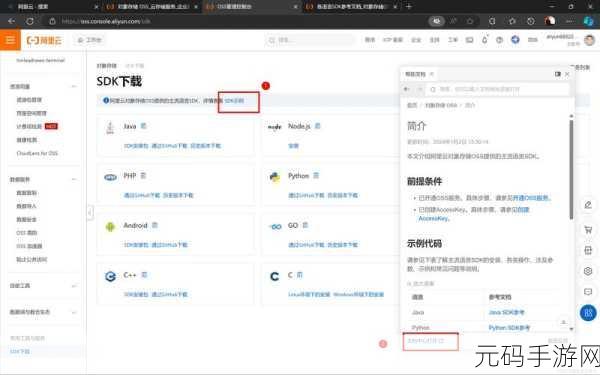Open the chat message icon on right rail

(588, 292)
